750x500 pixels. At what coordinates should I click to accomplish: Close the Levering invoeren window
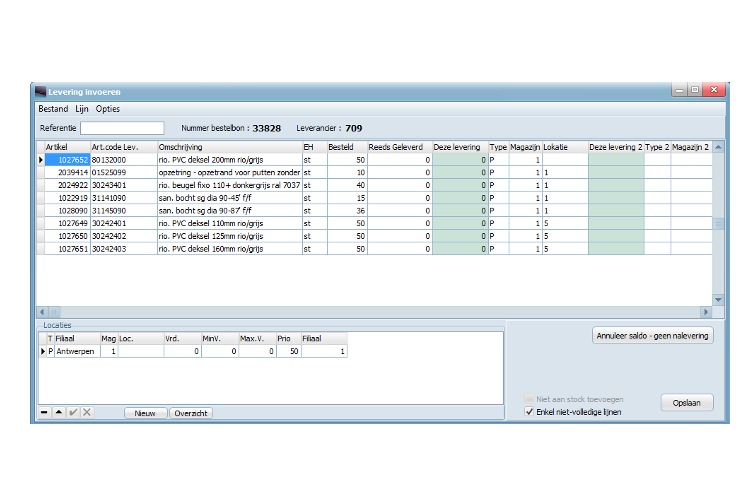(714, 89)
